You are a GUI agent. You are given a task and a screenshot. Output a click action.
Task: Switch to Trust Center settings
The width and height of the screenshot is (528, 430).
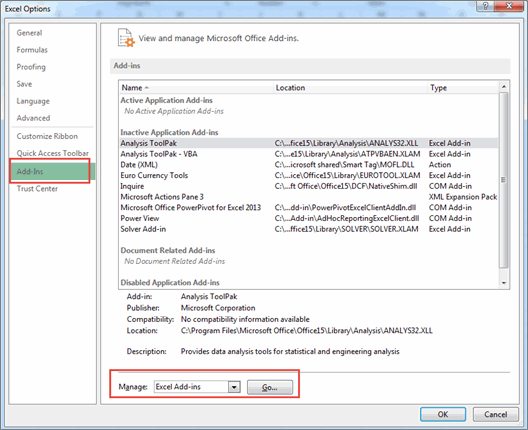(37, 189)
